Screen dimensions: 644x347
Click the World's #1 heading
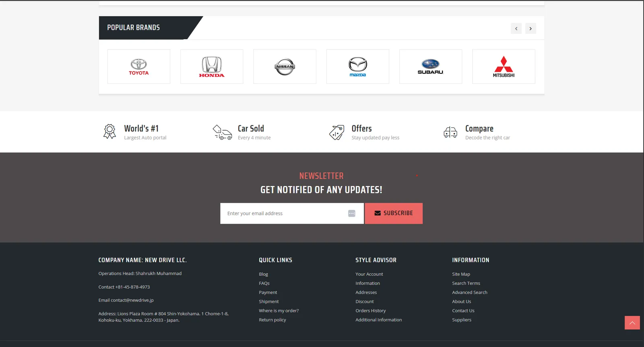(x=141, y=129)
